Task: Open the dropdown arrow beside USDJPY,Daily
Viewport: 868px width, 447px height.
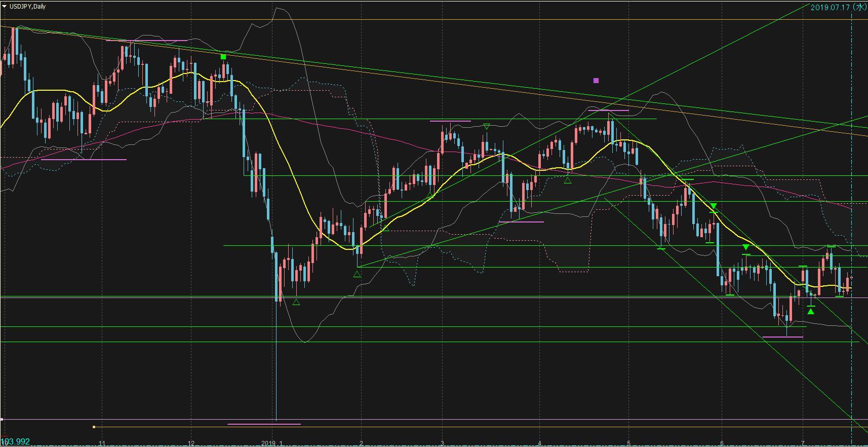Action: tap(5, 7)
